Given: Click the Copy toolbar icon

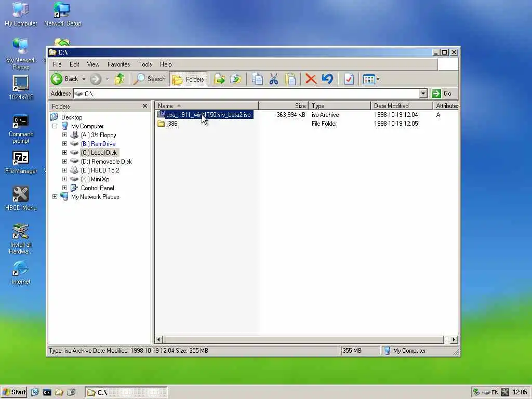Looking at the screenshot, I should coord(257,79).
